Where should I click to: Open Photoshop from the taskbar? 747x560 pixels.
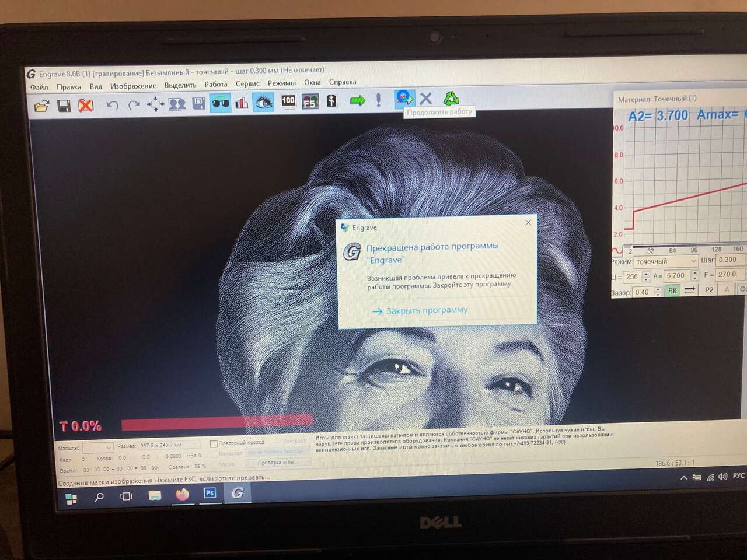pos(210,494)
